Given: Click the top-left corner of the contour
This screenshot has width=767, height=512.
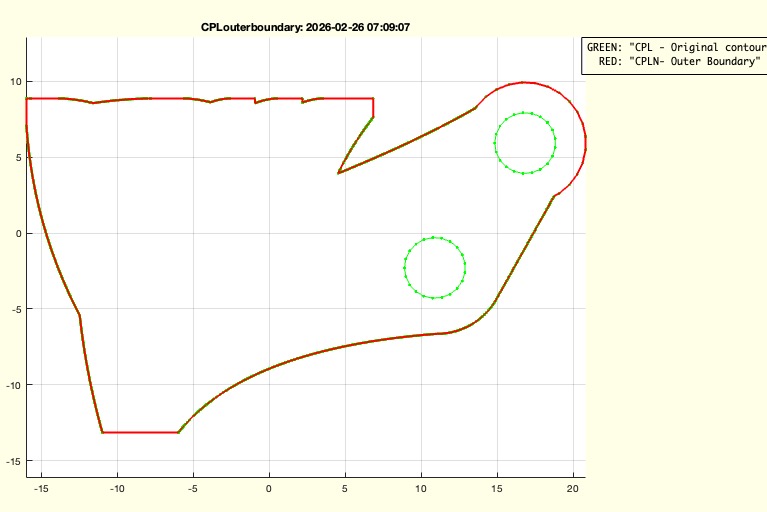Looking at the screenshot, I should (26, 99).
